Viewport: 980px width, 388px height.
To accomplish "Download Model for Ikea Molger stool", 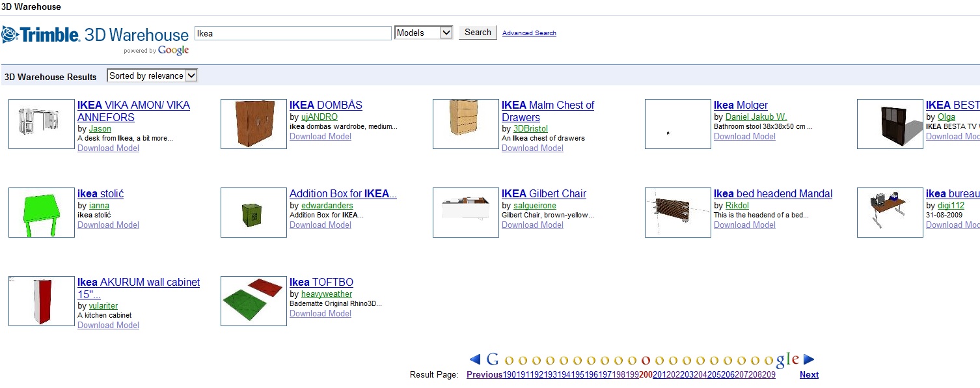I will point(744,136).
